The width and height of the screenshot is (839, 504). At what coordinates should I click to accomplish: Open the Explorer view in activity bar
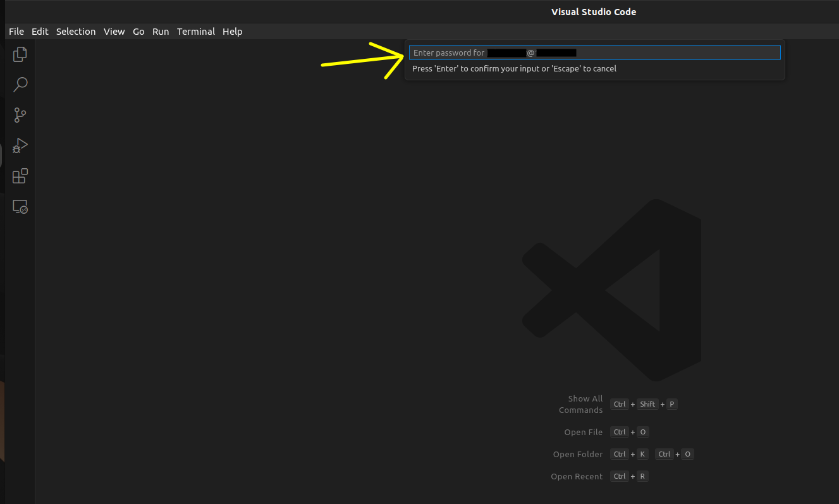click(20, 54)
